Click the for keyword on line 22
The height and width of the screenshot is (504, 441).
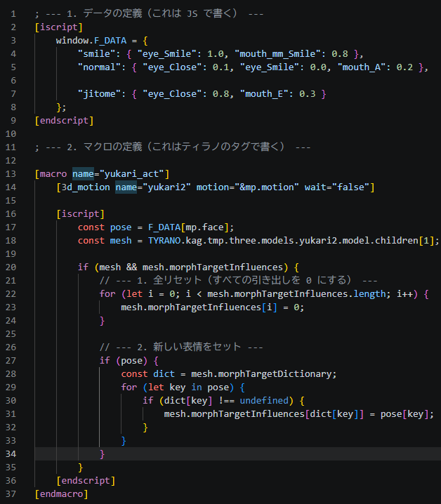click(107, 294)
